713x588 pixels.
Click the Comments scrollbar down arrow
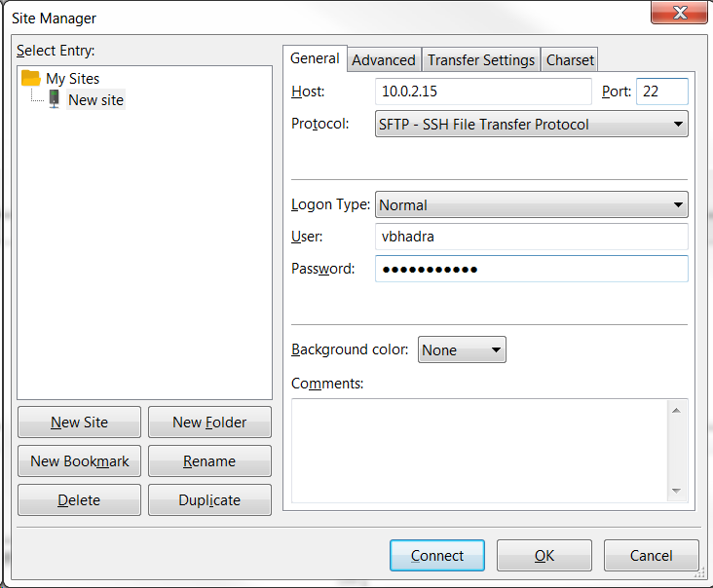(676, 492)
